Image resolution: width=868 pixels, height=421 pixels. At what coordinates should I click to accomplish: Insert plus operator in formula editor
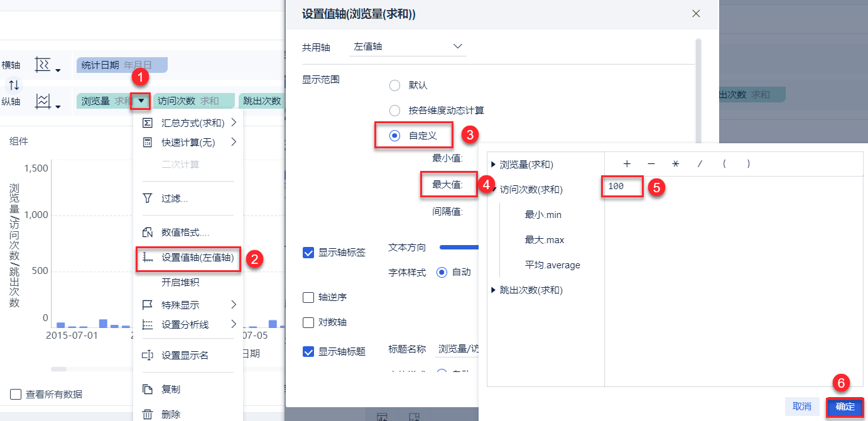pyautogui.click(x=627, y=163)
